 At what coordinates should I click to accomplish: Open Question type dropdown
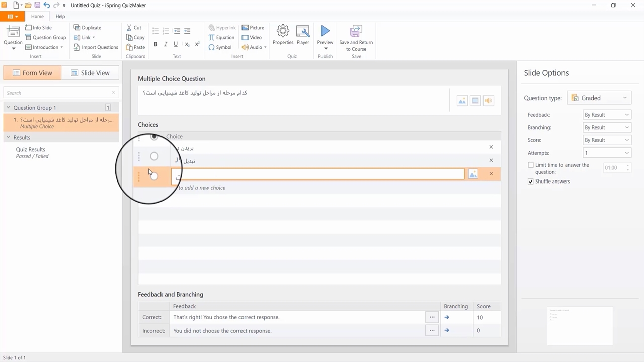click(x=599, y=98)
